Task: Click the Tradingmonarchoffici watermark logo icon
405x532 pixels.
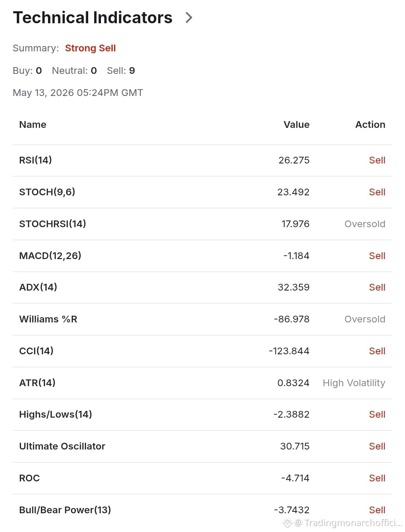Action: [x=287, y=523]
